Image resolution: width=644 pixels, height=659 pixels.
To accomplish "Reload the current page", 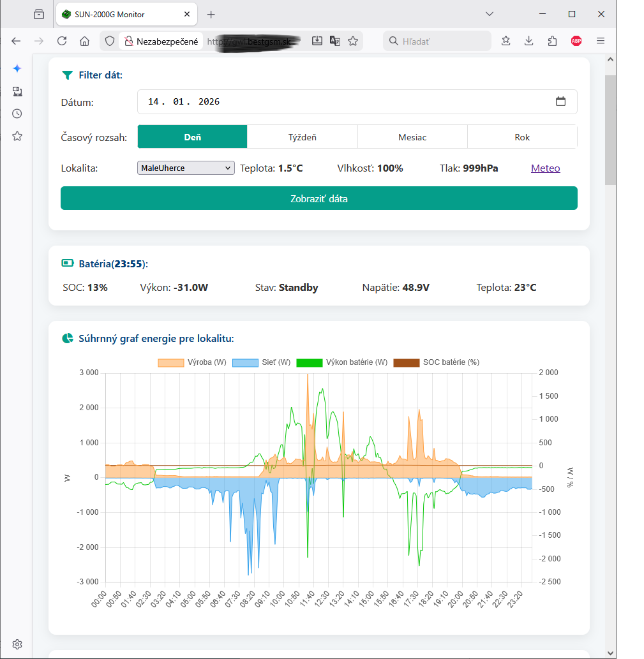I will (62, 41).
